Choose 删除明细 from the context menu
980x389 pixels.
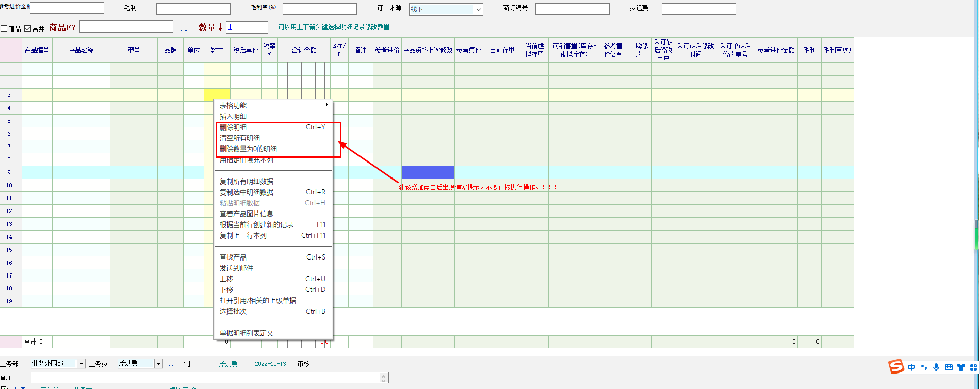233,127
